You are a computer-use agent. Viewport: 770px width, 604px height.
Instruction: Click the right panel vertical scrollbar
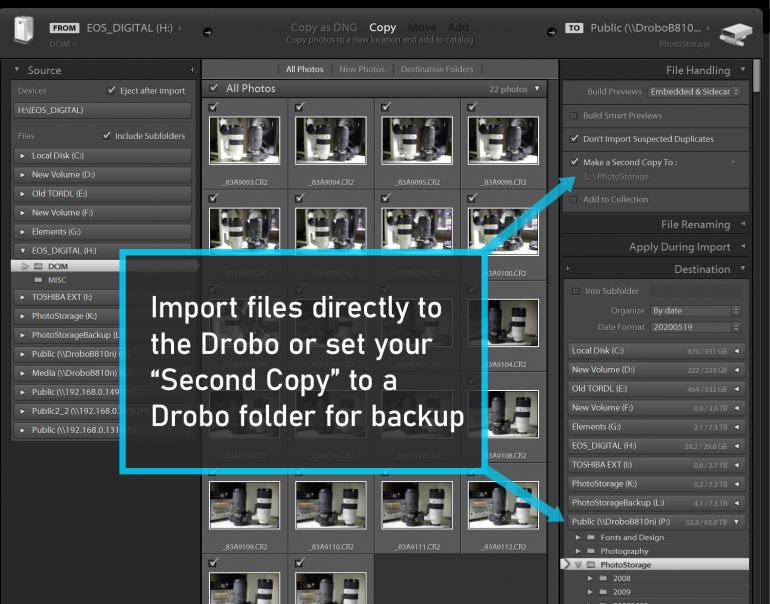point(757,76)
